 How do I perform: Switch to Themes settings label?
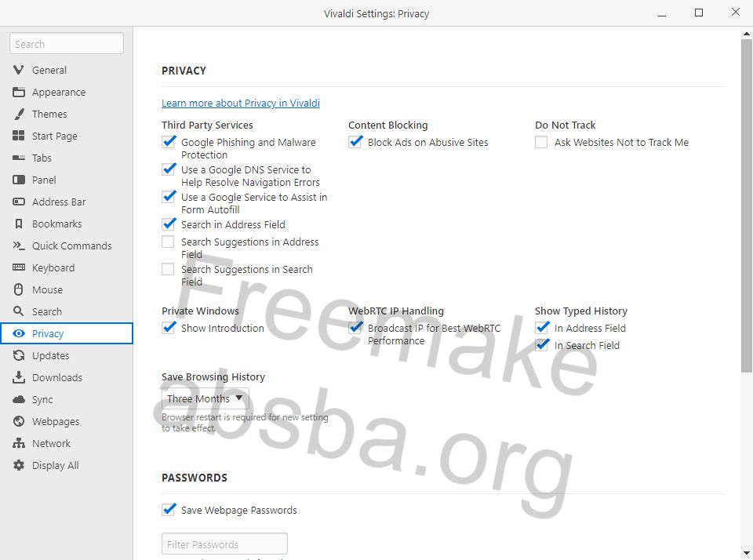pos(49,115)
